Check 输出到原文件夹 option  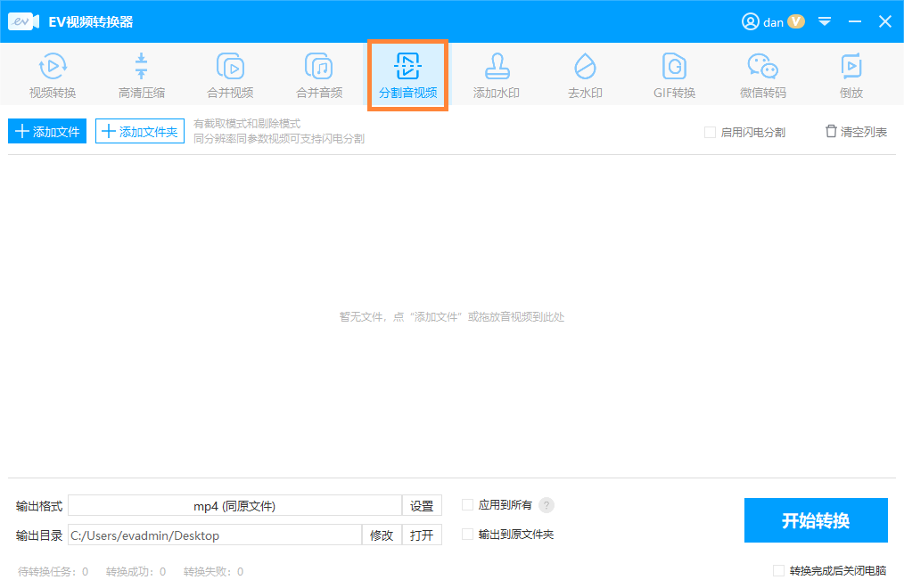click(468, 535)
